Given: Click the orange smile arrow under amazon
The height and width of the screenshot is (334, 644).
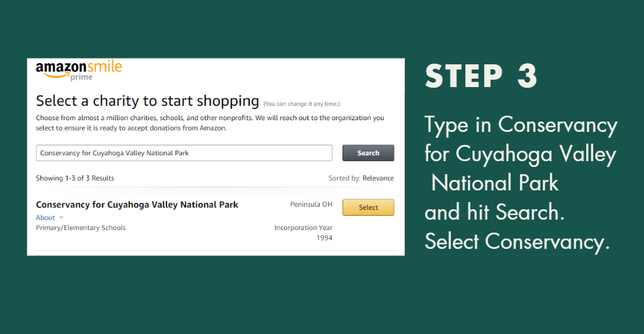Looking at the screenshot, I should [57, 75].
